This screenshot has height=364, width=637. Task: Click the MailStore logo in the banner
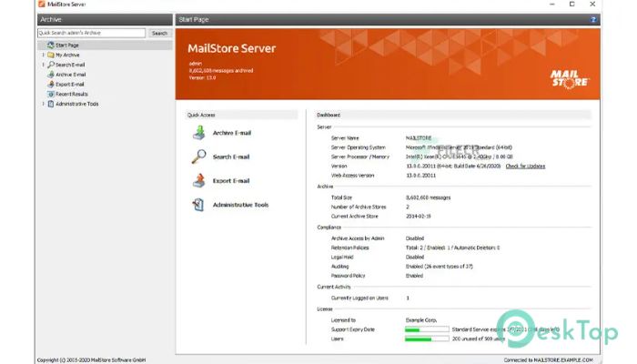coord(569,79)
